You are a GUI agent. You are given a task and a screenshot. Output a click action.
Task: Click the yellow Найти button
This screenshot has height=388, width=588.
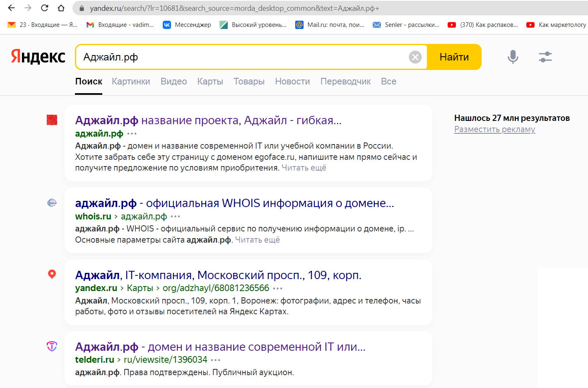(x=454, y=57)
